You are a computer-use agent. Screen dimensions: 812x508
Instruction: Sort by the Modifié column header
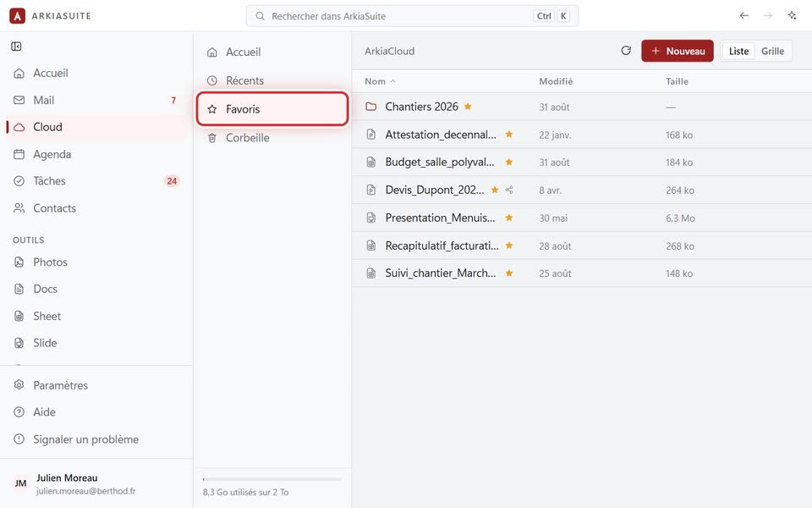point(556,81)
